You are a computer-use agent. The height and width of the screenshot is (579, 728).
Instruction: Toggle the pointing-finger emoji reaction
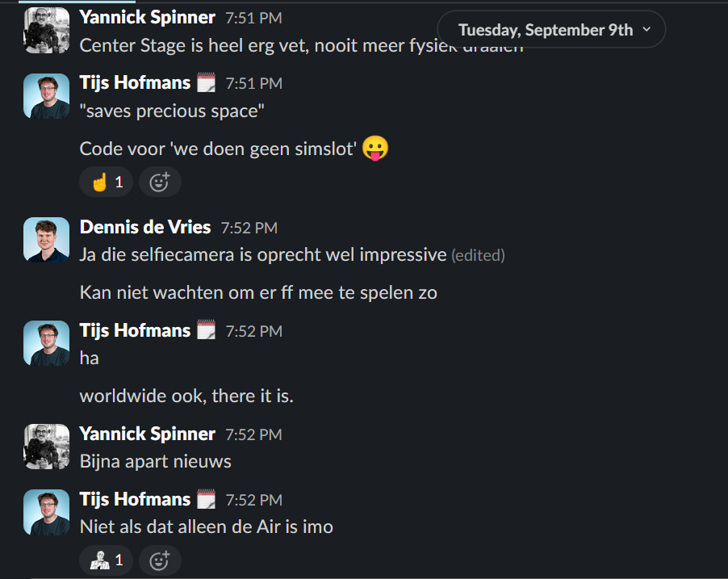(x=106, y=182)
